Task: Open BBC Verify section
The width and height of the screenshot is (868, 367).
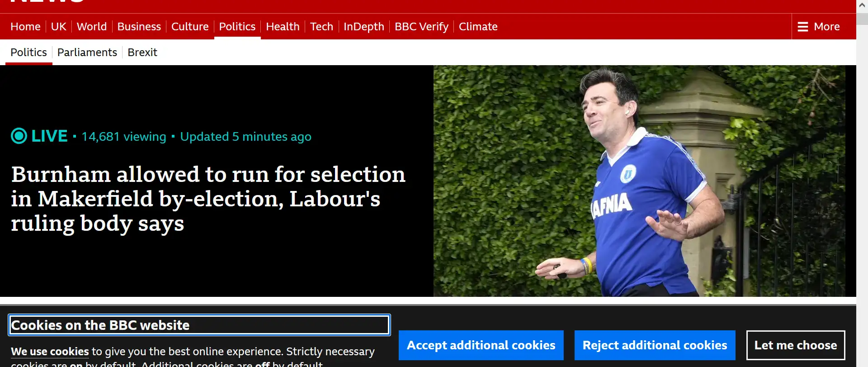Action: point(421,27)
